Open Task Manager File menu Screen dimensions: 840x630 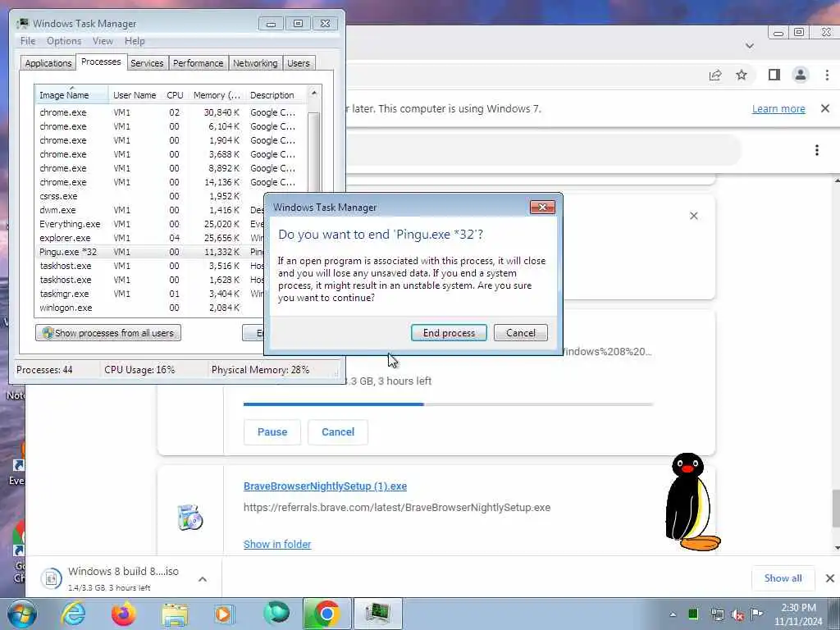tap(28, 41)
